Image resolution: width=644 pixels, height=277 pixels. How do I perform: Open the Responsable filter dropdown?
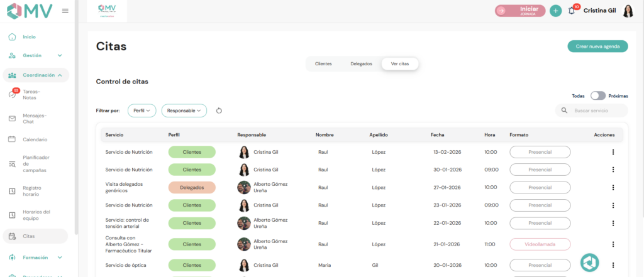[184, 111]
